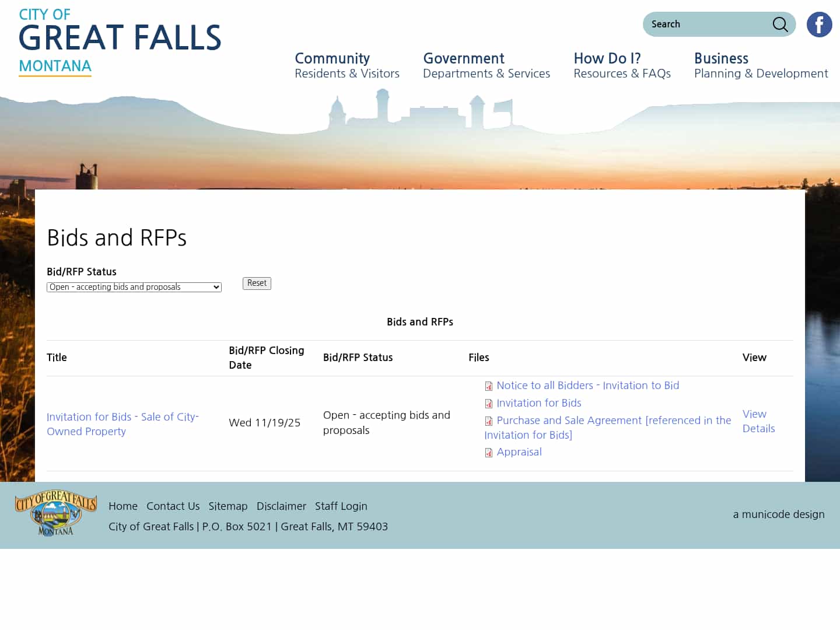Click the Reset button
The image size is (840, 630).
pyautogui.click(x=257, y=283)
